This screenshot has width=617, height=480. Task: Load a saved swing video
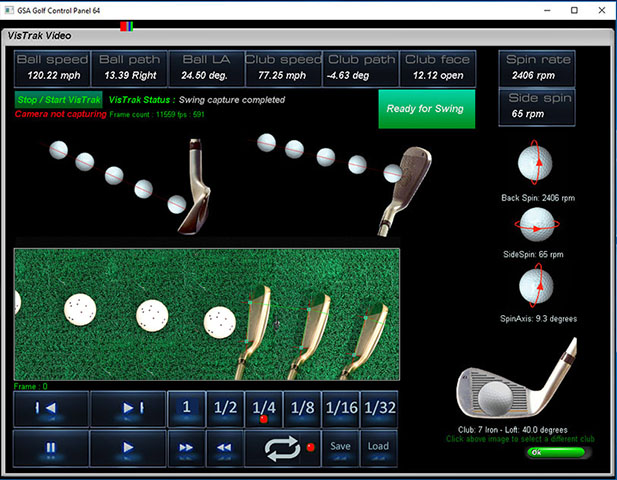click(x=379, y=448)
